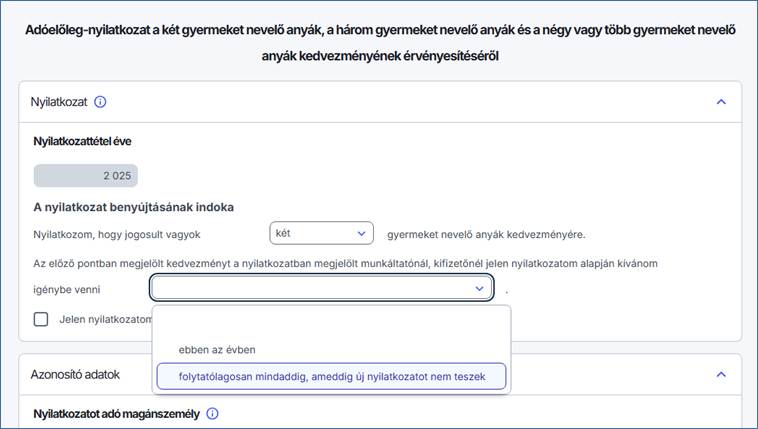Pick the blank first option in dropdown list
Image resolution: width=758 pixels, height=429 pixels.
(331, 322)
